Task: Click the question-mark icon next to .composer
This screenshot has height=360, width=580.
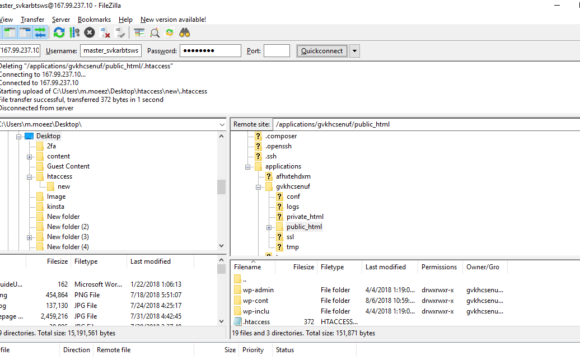Action: 258,136
